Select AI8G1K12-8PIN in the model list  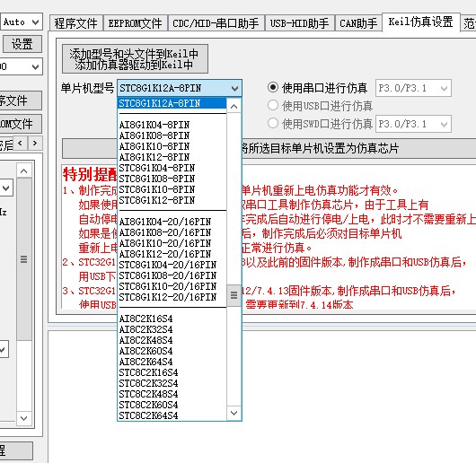coord(172,157)
